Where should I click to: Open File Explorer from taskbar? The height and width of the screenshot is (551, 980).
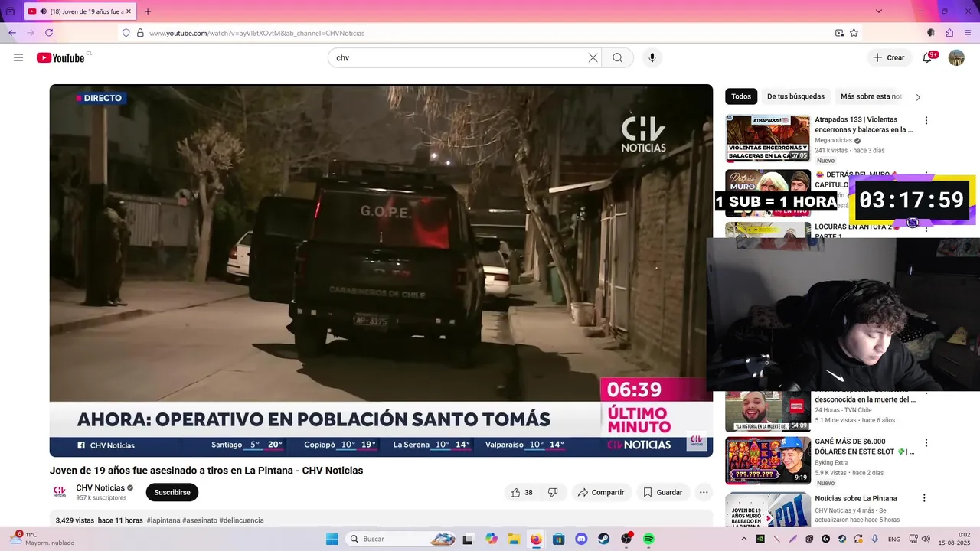coord(514,539)
